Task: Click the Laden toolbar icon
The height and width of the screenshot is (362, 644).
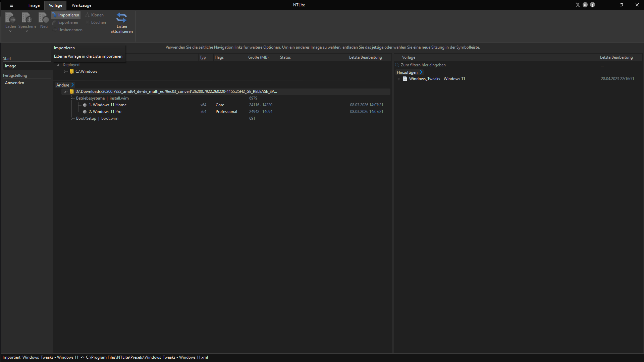Action: coord(10,18)
